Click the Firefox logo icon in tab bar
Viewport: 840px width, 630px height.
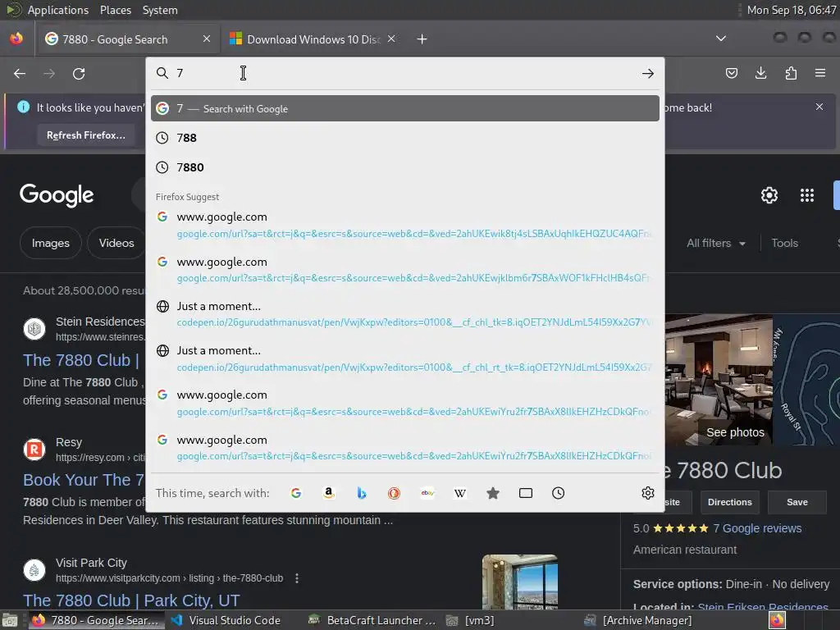click(16, 39)
